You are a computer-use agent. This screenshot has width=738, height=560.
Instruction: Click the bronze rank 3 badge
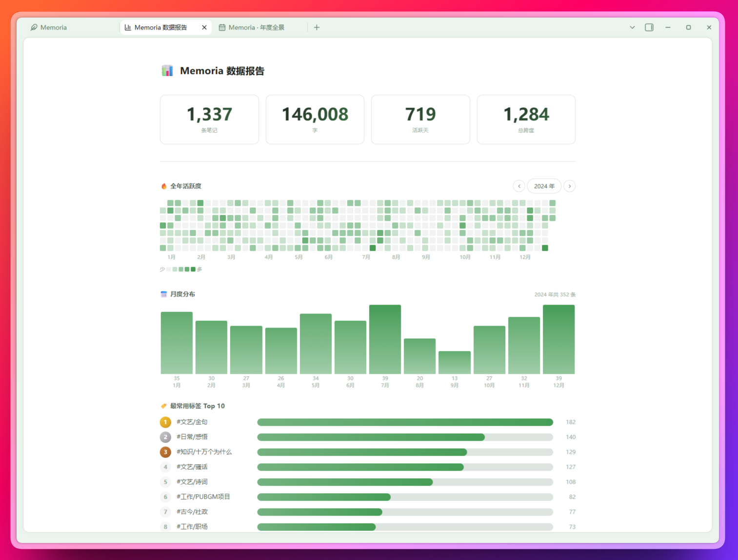(x=165, y=452)
